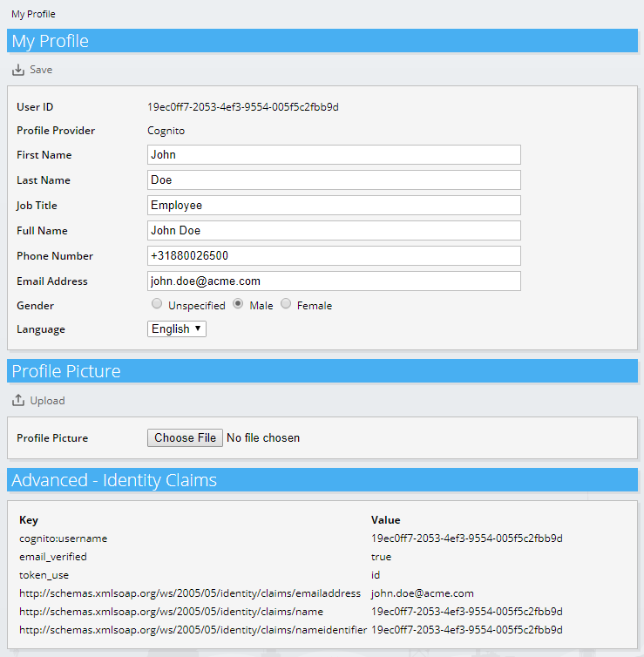Click the Save download icon
This screenshot has height=657, width=644.
coord(18,70)
